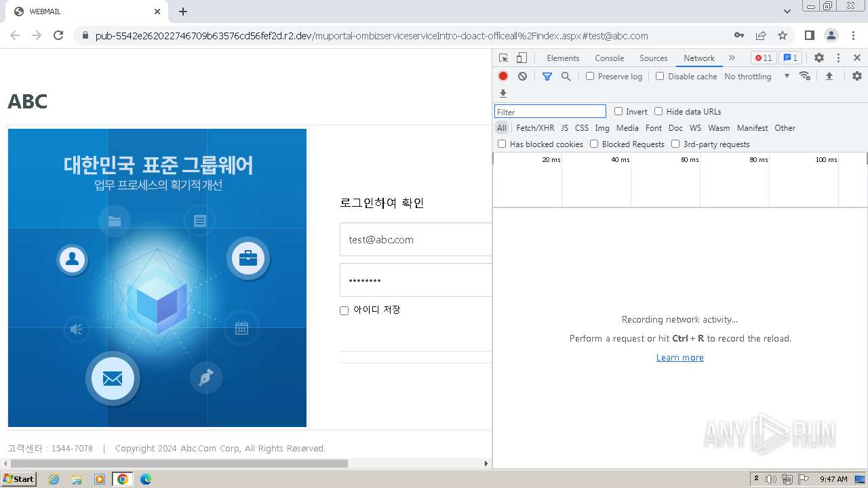Switch to the Sources tab
Image resolution: width=868 pixels, height=488 pixels.
(x=653, y=58)
